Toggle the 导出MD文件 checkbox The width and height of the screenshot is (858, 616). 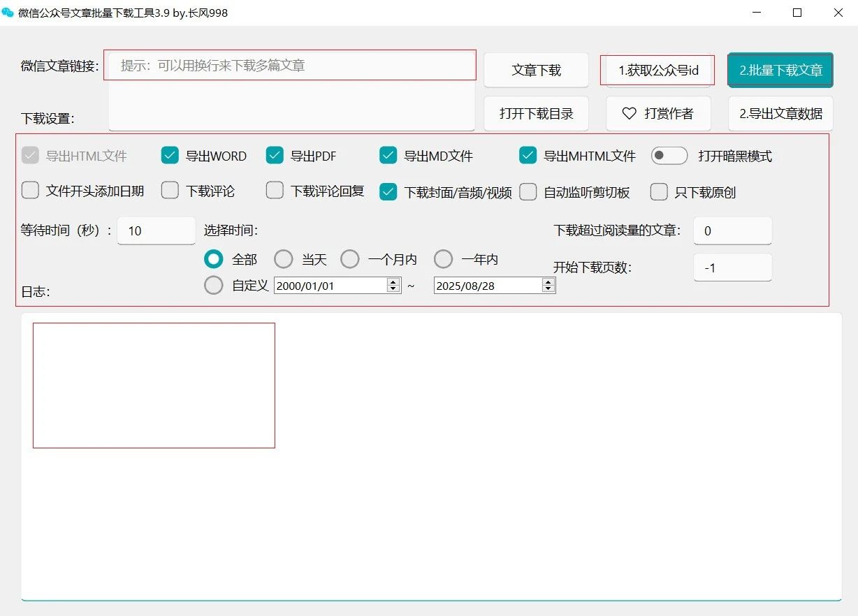388,156
